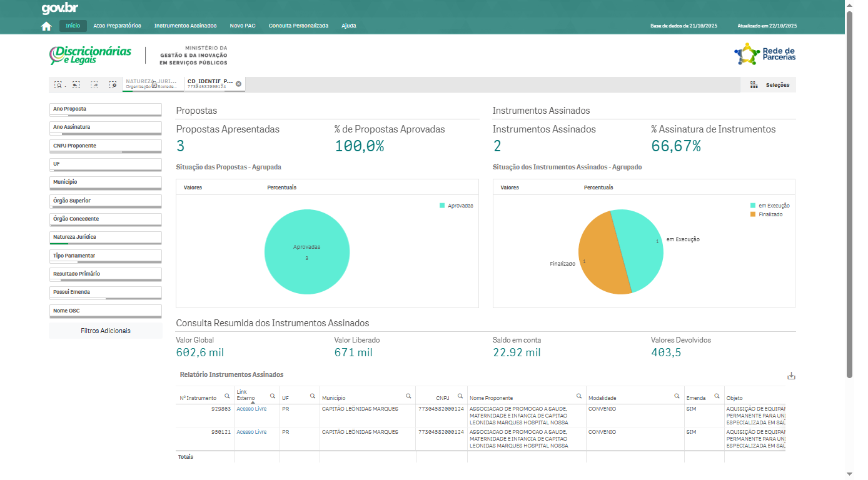The height and width of the screenshot is (480, 868).
Task: Open the smart search selection tool
Action: tap(58, 84)
